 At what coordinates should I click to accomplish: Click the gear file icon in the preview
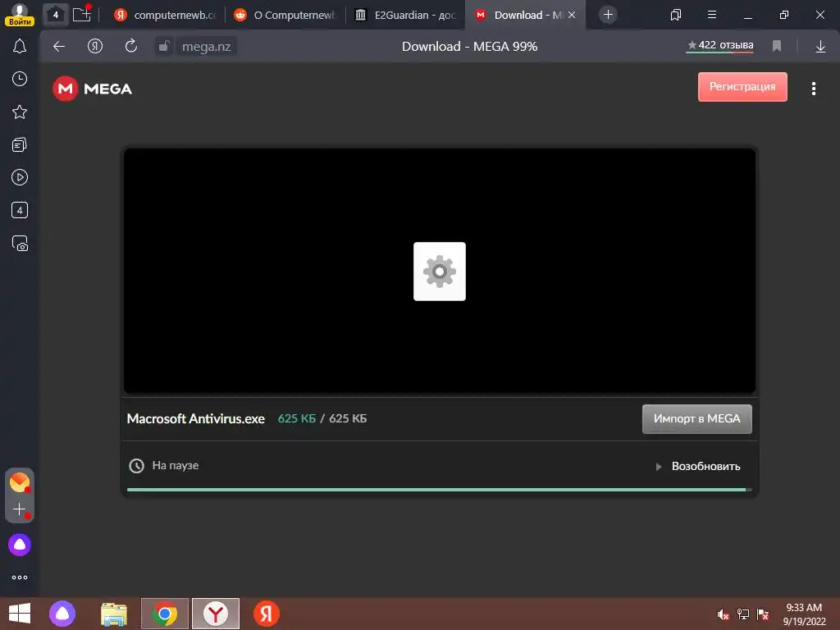pyautogui.click(x=440, y=271)
